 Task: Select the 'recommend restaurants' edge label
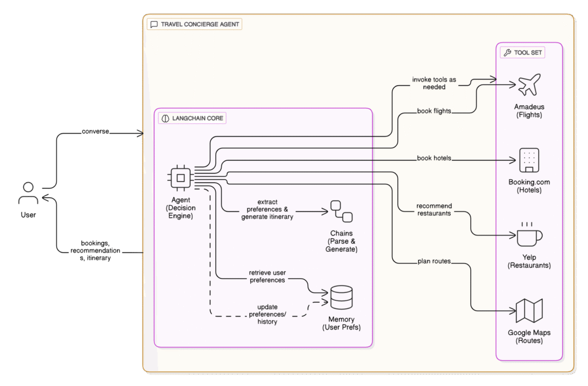(x=434, y=210)
